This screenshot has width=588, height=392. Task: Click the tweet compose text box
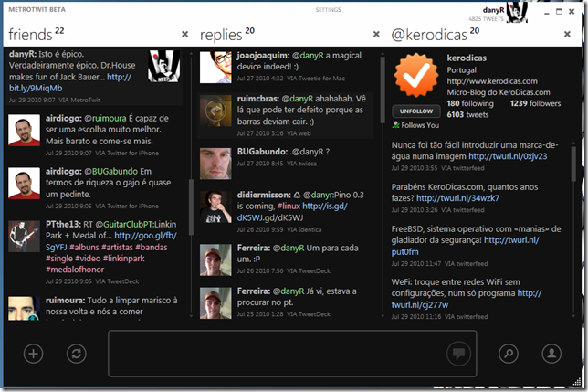[292, 354]
